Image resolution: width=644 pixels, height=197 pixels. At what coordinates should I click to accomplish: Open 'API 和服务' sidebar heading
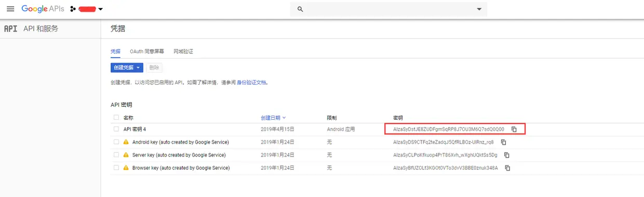(41, 29)
